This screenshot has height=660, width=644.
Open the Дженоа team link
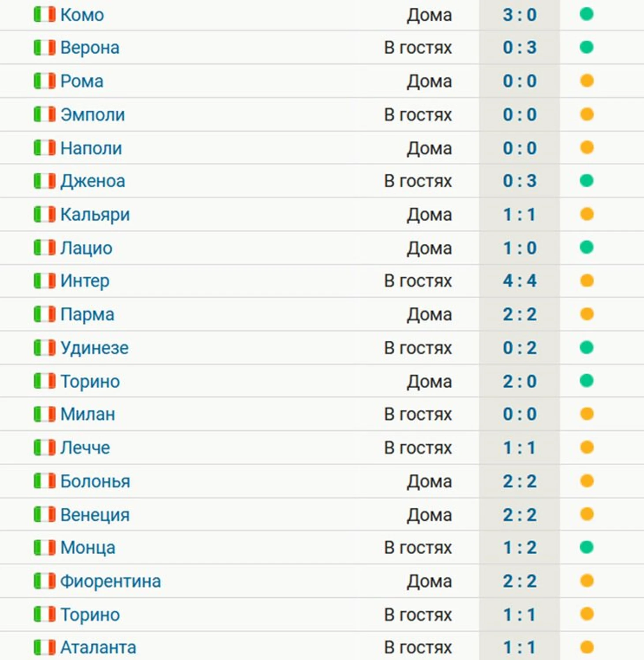coord(93,181)
